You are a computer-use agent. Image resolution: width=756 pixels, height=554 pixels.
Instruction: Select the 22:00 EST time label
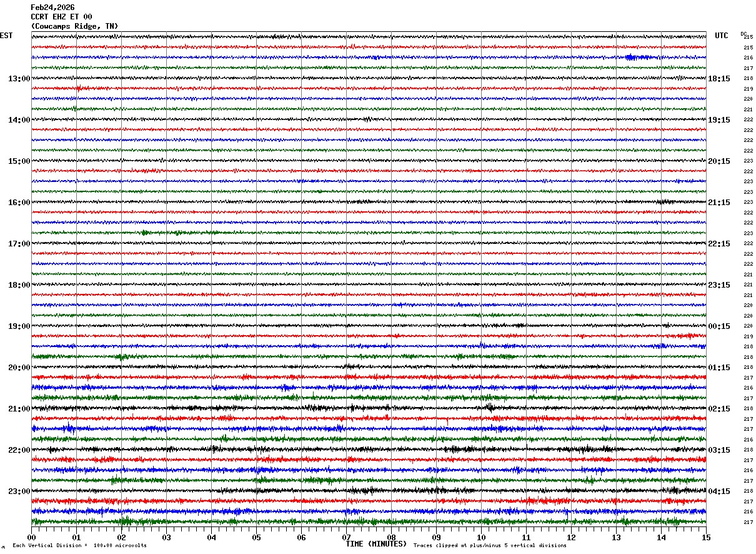pos(19,450)
